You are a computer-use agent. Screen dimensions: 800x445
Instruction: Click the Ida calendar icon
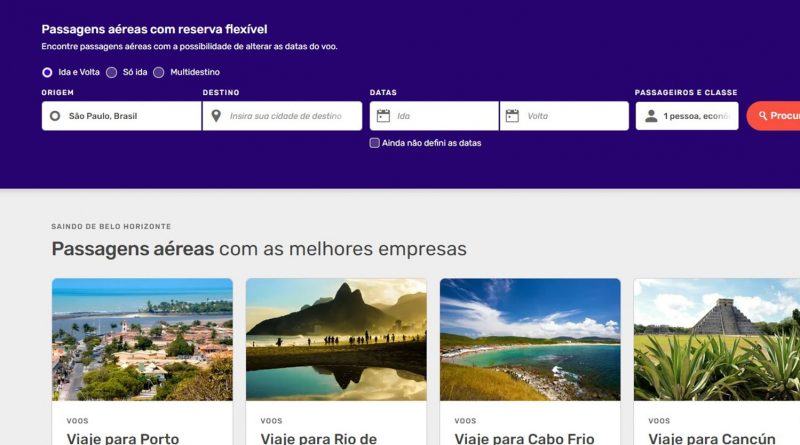coord(383,116)
